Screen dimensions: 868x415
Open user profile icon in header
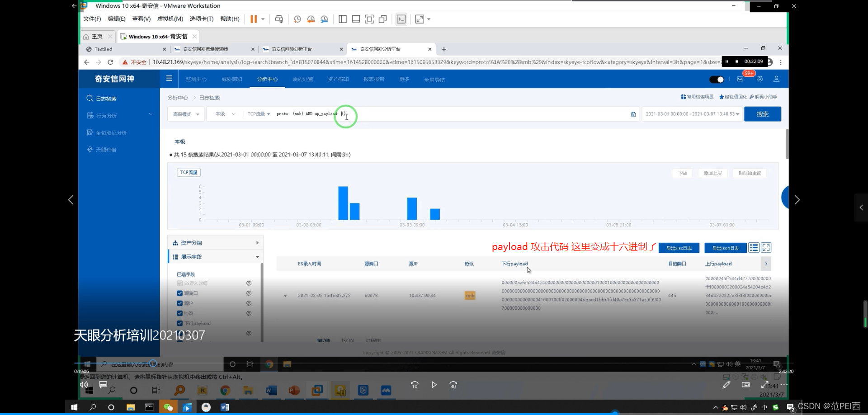click(776, 79)
